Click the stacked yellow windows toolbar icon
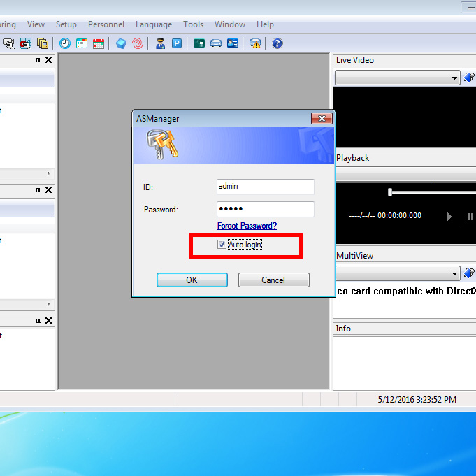The width and height of the screenshot is (476, 476). pos(43,43)
